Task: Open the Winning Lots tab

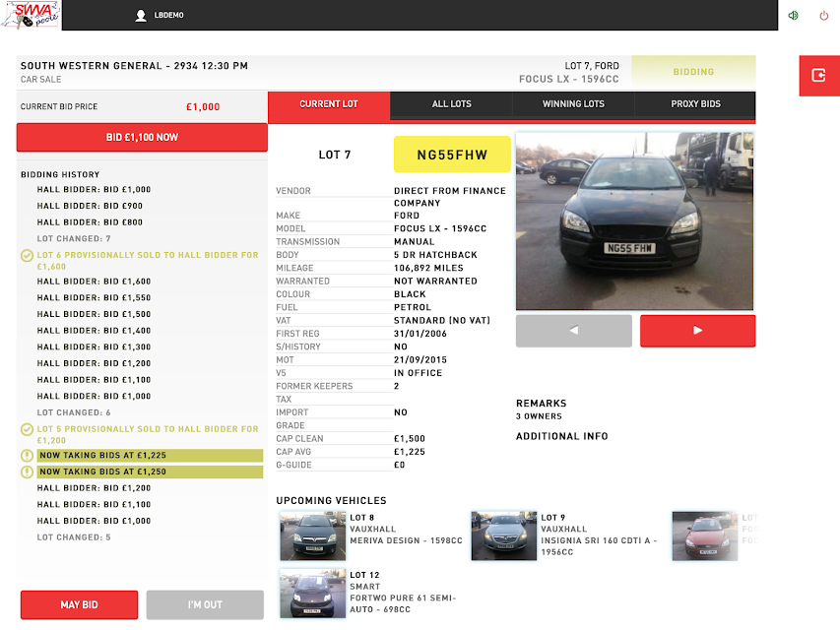Action: pos(573,104)
